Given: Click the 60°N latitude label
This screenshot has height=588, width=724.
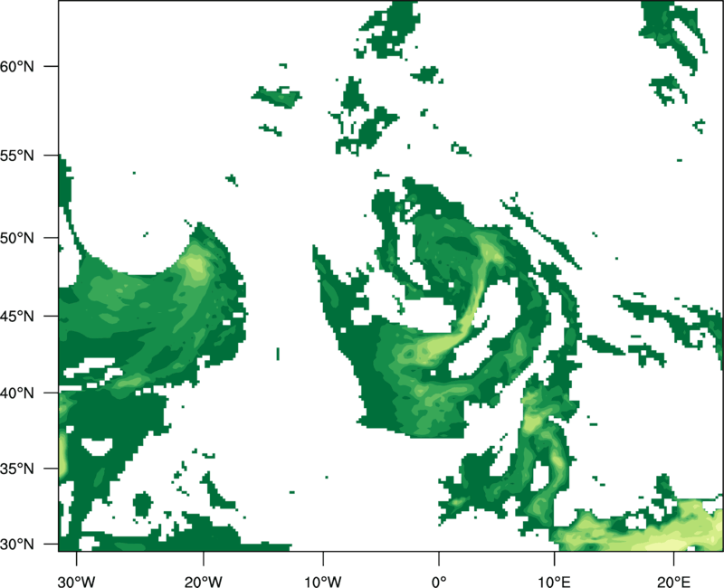Looking at the screenshot, I should coord(17,66).
